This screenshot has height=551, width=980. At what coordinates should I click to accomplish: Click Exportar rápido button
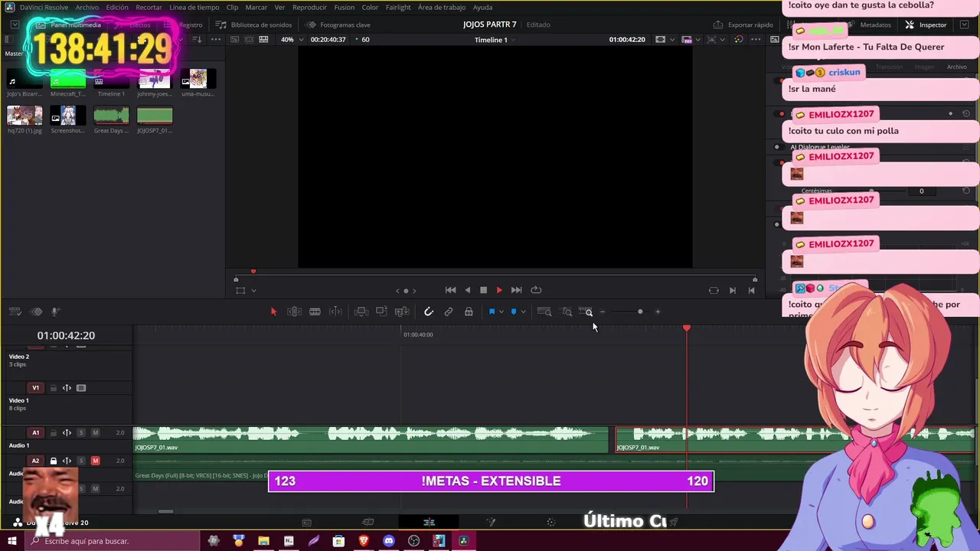(743, 24)
